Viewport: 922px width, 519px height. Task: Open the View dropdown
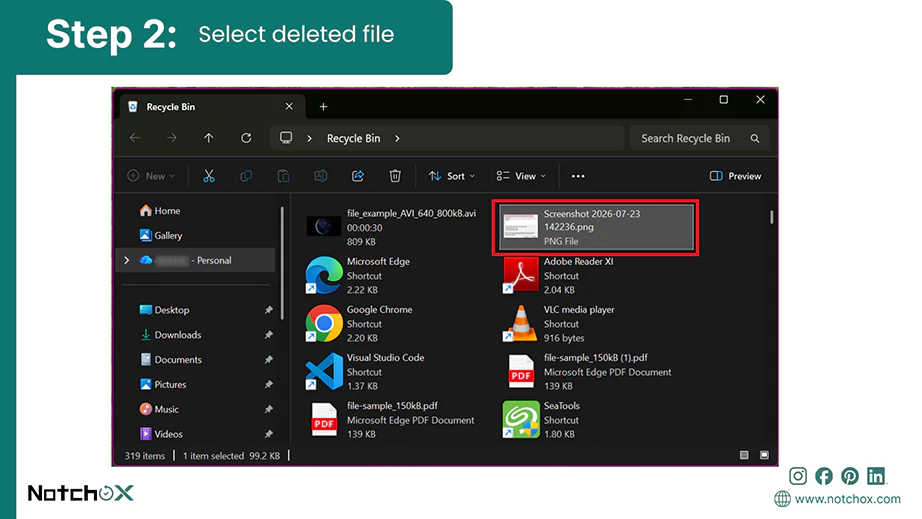521,176
